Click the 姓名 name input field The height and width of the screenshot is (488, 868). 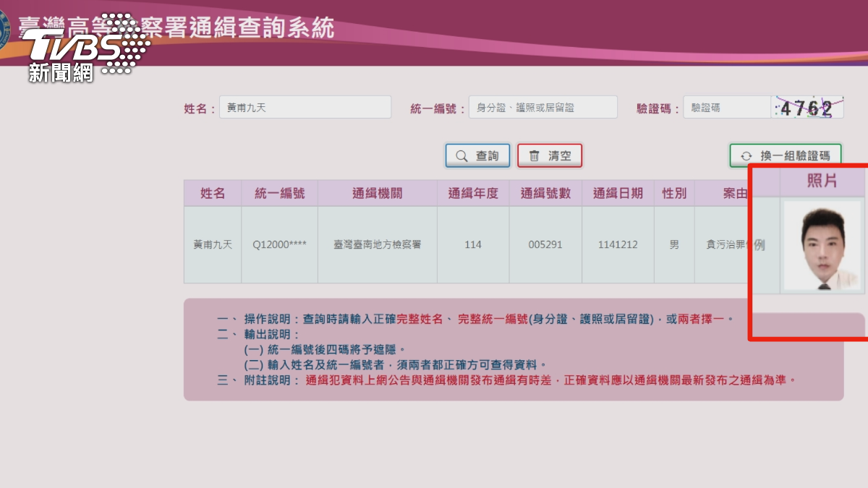coord(304,106)
